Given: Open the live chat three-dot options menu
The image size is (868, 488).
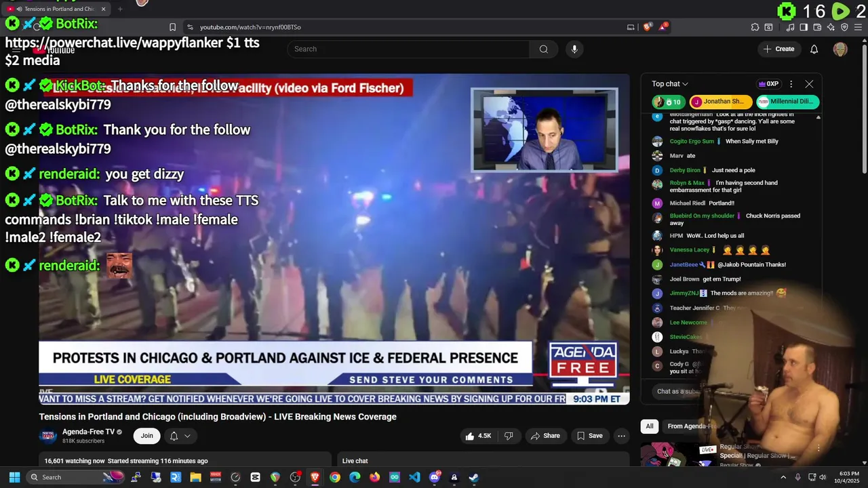Looking at the screenshot, I should 791,84.
